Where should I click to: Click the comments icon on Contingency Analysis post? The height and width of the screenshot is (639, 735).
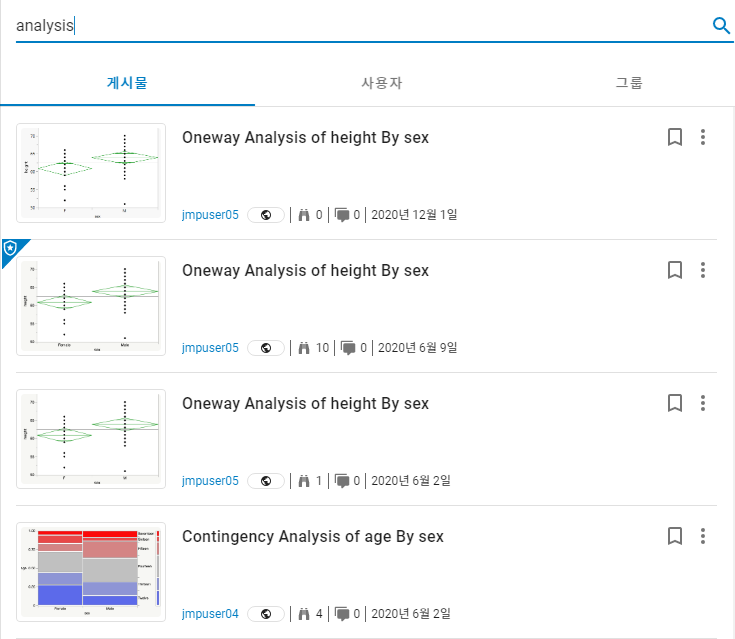(x=342, y=615)
